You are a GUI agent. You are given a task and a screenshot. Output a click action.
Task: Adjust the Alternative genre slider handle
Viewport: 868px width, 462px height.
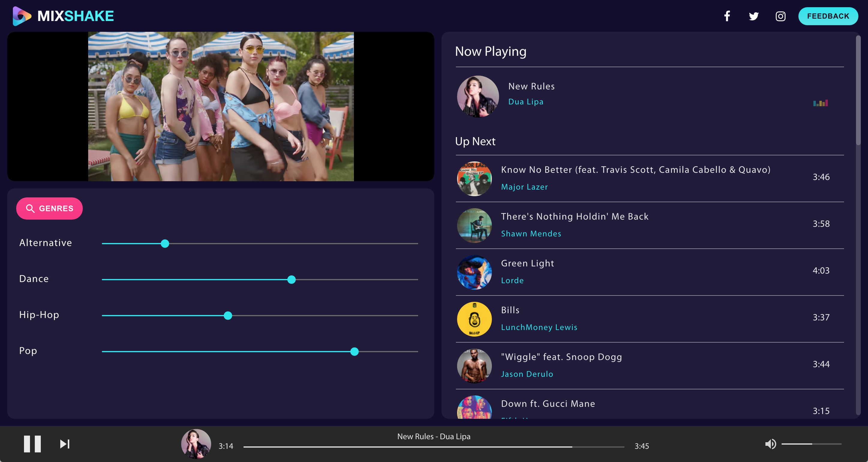point(165,243)
